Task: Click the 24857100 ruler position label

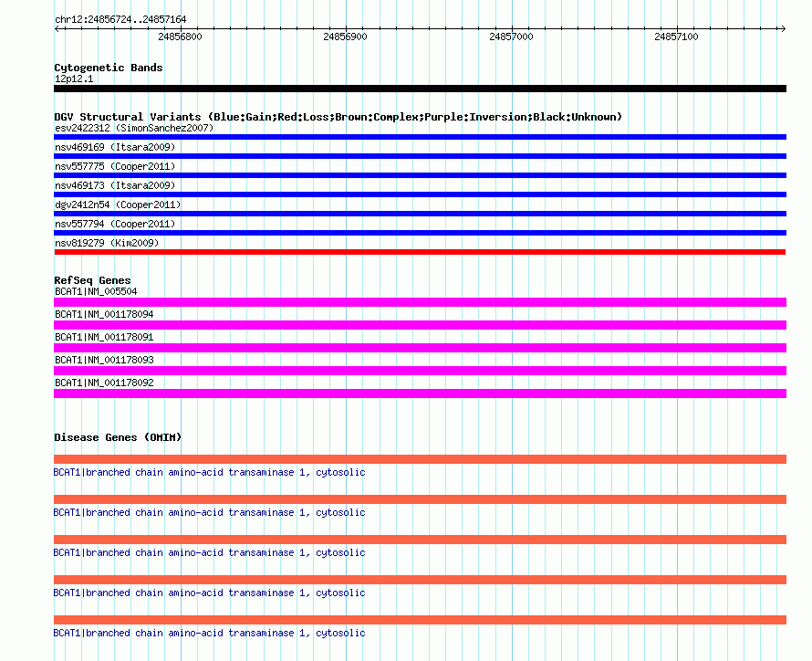Action: point(676,37)
